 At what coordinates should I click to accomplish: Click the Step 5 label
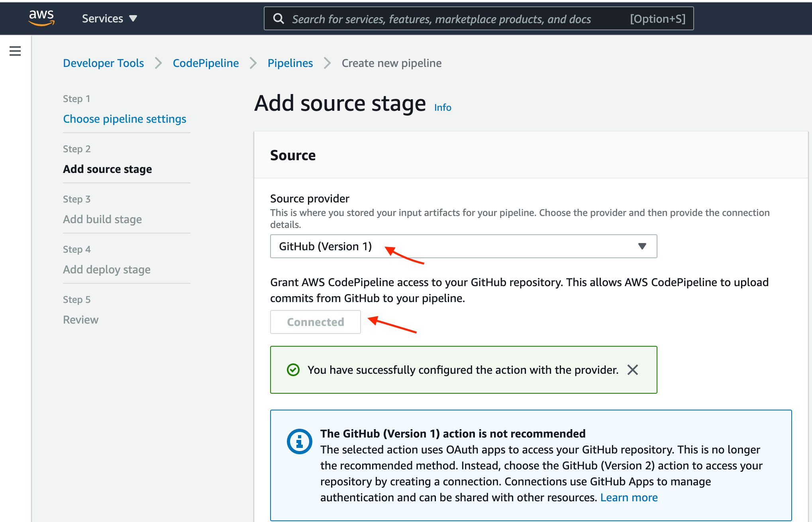tap(77, 300)
